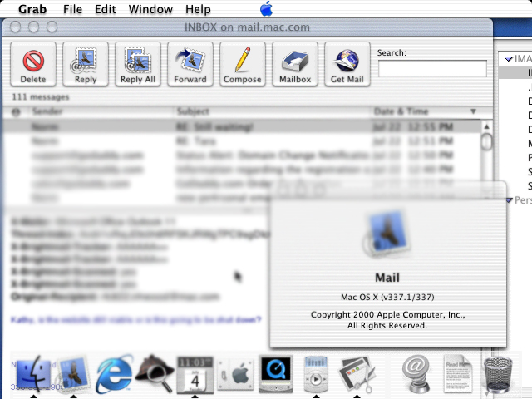532x399 pixels.
Task: Open the Help menu
Action: click(x=198, y=9)
